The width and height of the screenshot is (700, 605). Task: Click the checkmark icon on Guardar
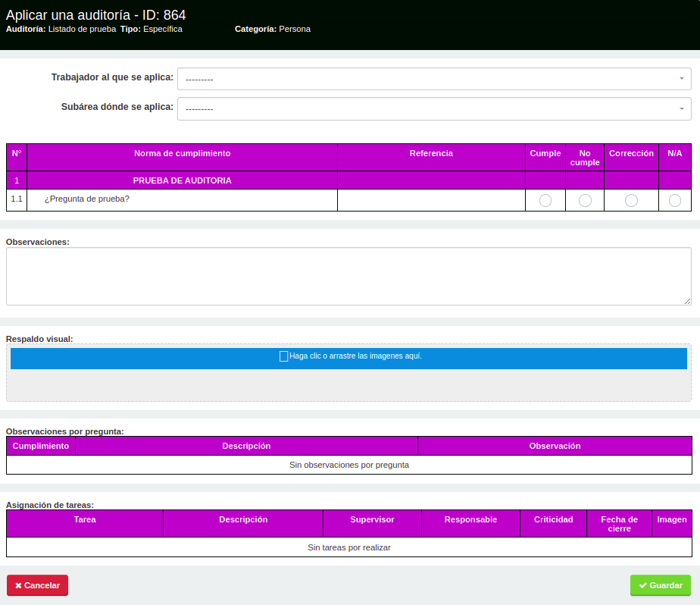click(x=642, y=586)
